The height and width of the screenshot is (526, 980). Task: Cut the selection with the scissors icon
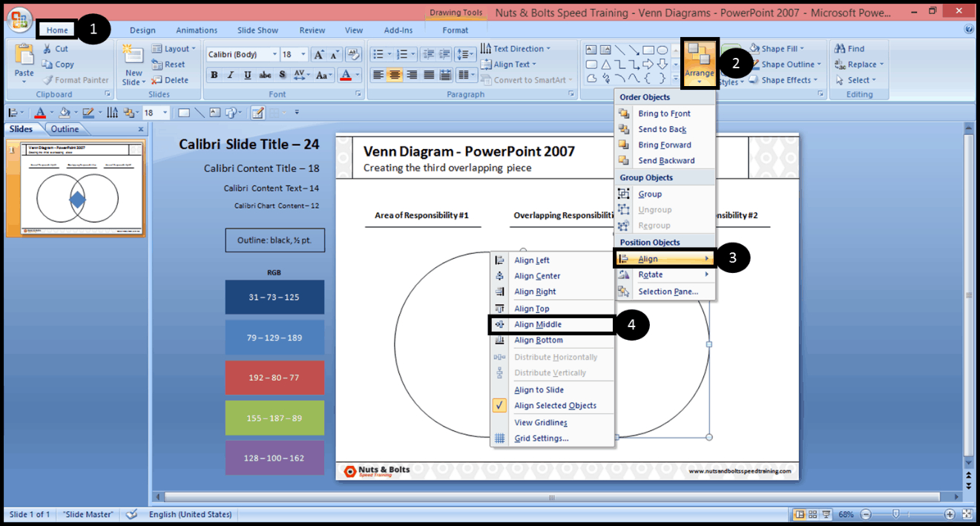(x=55, y=49)
